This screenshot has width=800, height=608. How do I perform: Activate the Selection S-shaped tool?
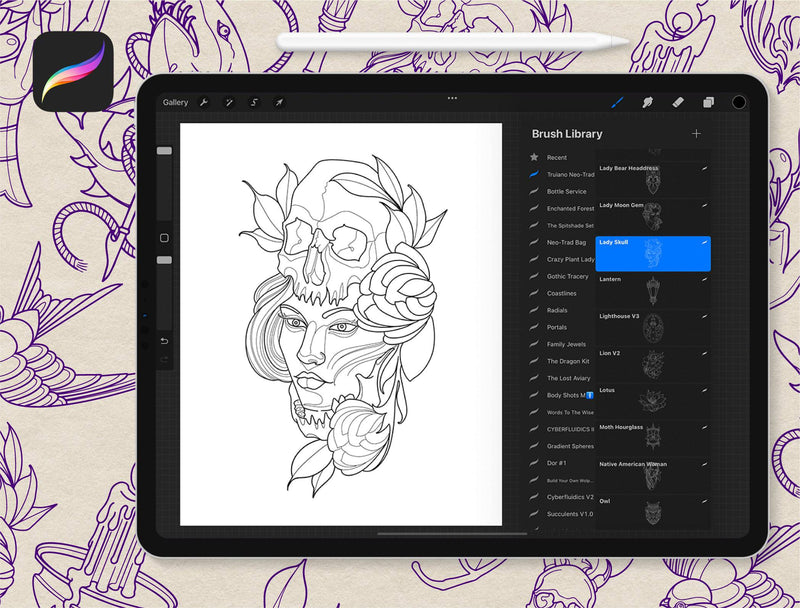pos(254,102)
